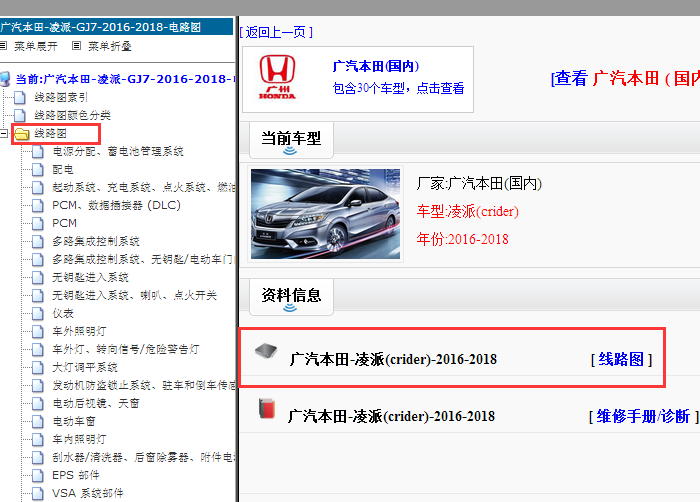
Task: Go back via 返回上一页 link
Action: coord(276,32)
